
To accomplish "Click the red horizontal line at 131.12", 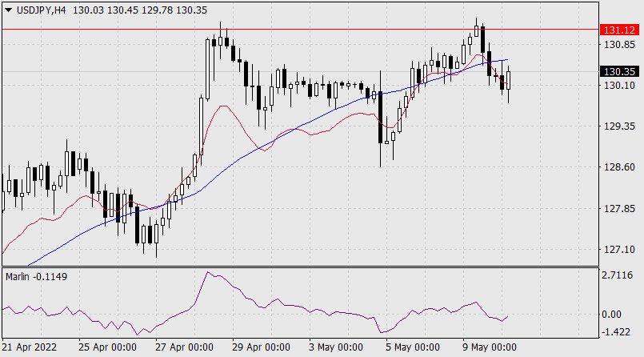I will 300,30.
